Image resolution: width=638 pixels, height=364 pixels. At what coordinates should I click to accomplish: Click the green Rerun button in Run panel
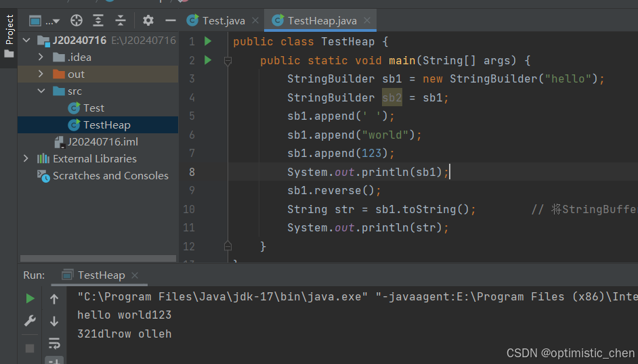pos(30,298)
